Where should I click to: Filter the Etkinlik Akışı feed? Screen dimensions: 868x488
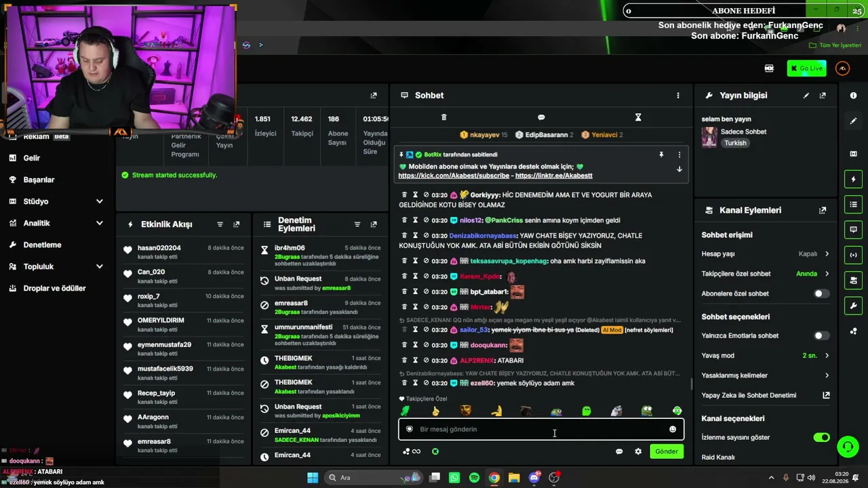click(220, 224)
